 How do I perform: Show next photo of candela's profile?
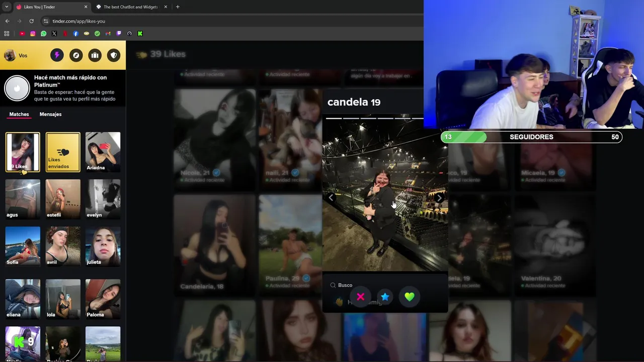[x=440, y=198]
